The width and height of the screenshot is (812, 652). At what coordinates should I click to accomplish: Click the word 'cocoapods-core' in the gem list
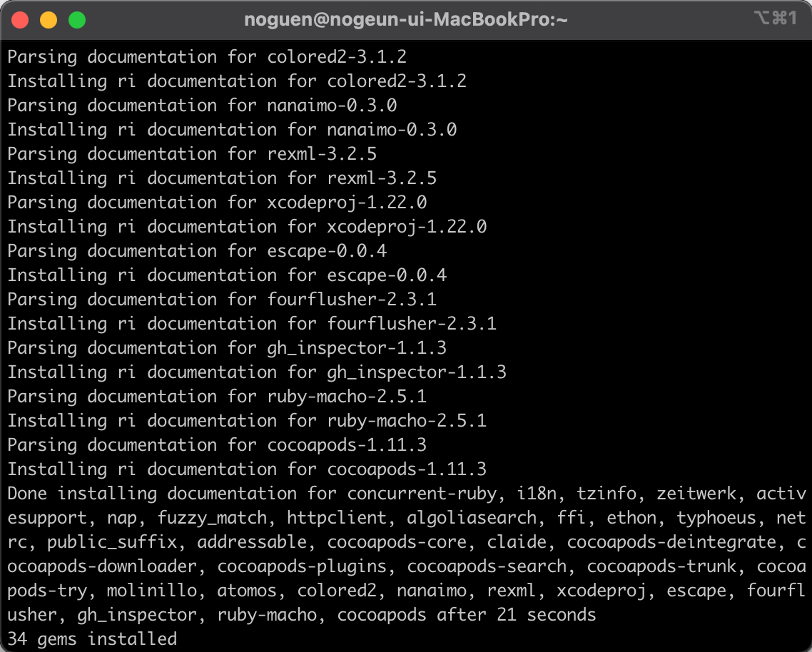pyautogui.click(x=397, y=542)
